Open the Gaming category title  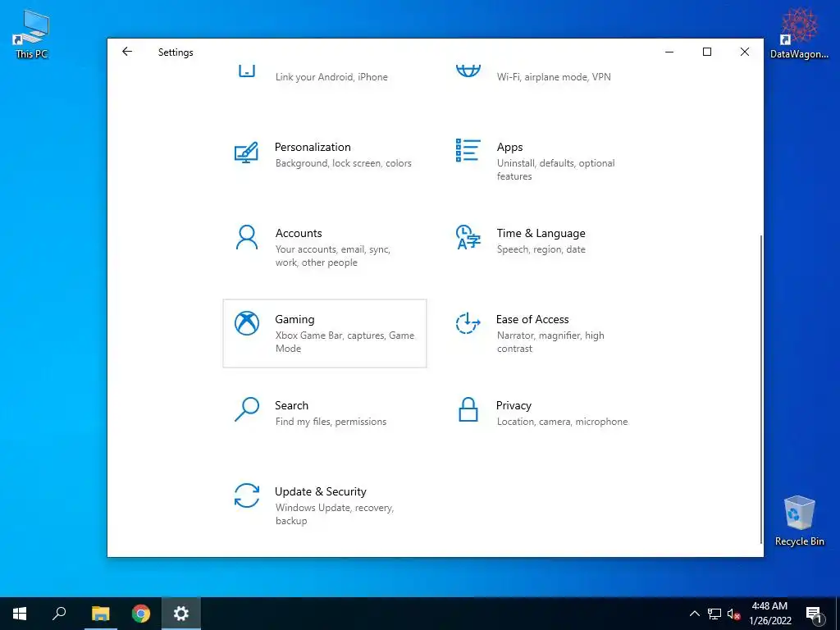click(294, 319)
